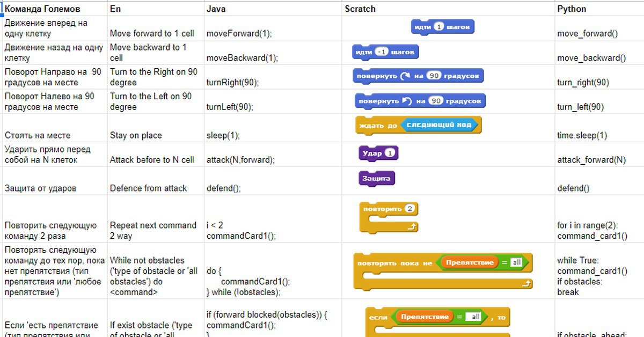Select cell 'Защита от ударов'
This screenshot has width=644, height=337.
[x=54, y=181]
